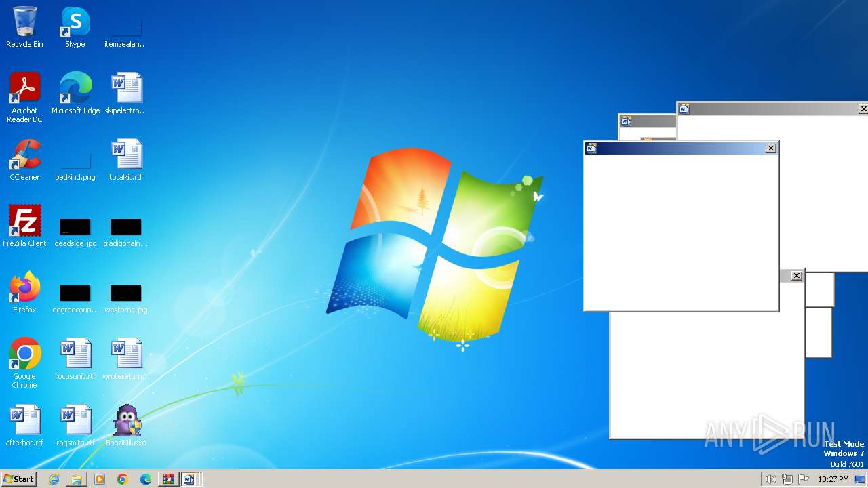
Task: Select the skipelectro... Word document
Action: pos(126,94)
